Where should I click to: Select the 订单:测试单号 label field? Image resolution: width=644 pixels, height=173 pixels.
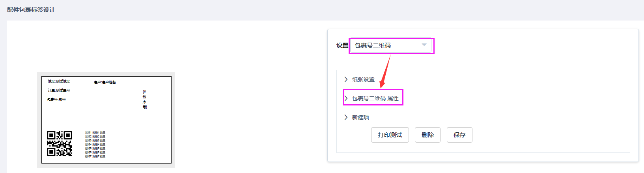point(59,90)
